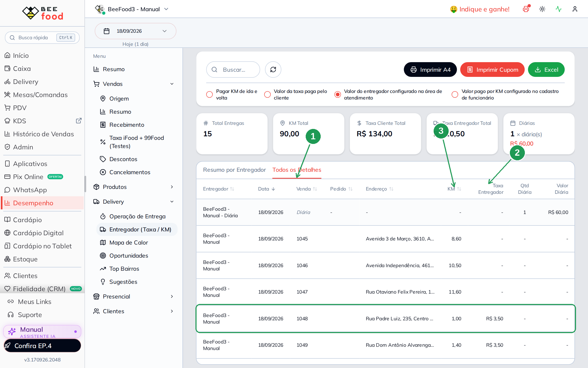The height and width of the screenshot is (368, 588).
Task: Select 'Pagar KM de ida e volta' radio
Action: coord(209,94)
